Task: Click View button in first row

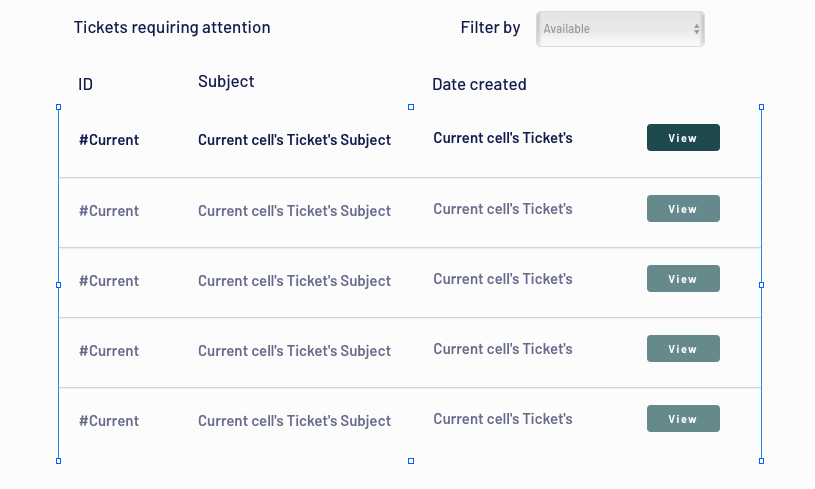Action: [683, 138]
